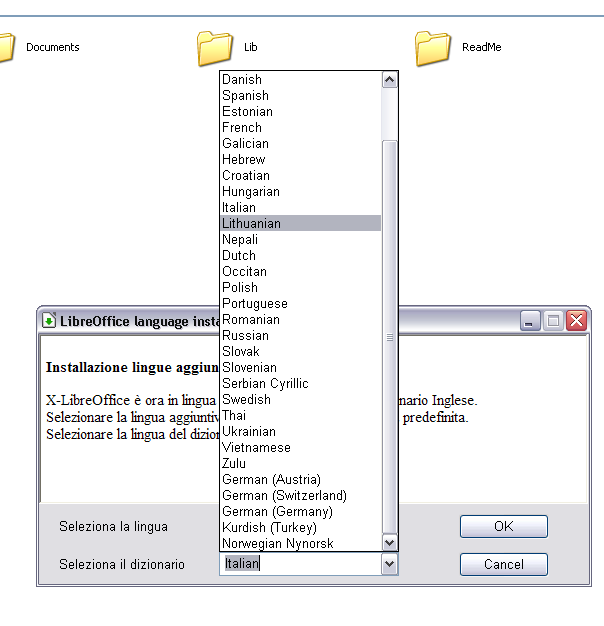The image size is (604, 626).
Task: Click the Italian dictionary input field
Action: (x=301, y=564)
